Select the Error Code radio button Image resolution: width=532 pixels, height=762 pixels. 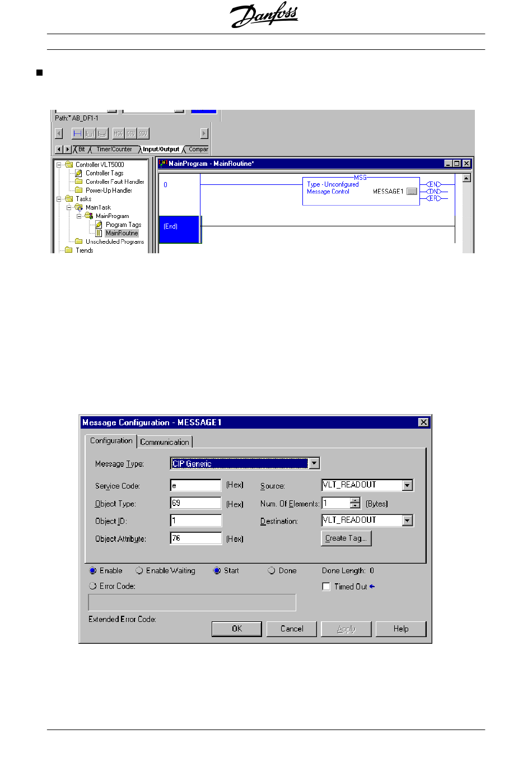click(x=93, y=586)
